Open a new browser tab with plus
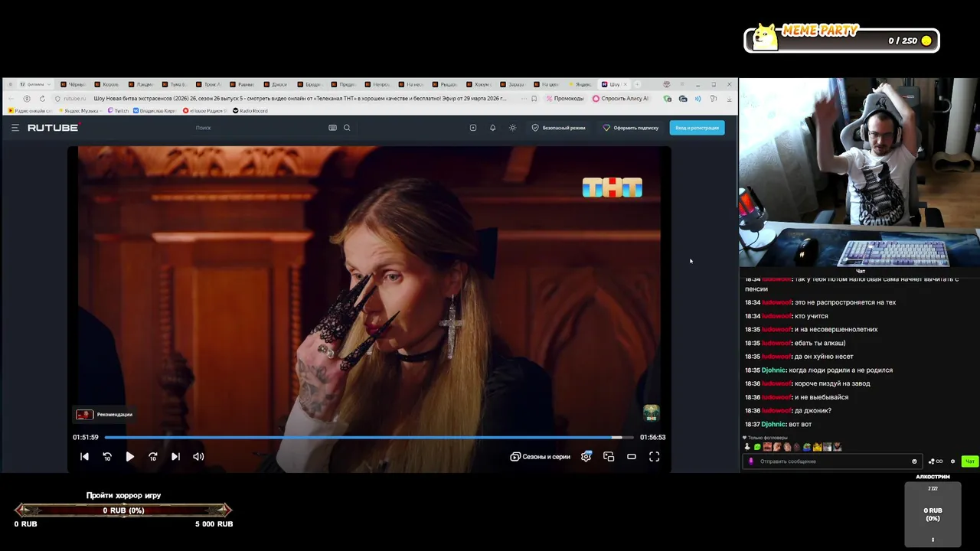Image resolution: width=980 pixels, height=551 pixels. [638, 84]
